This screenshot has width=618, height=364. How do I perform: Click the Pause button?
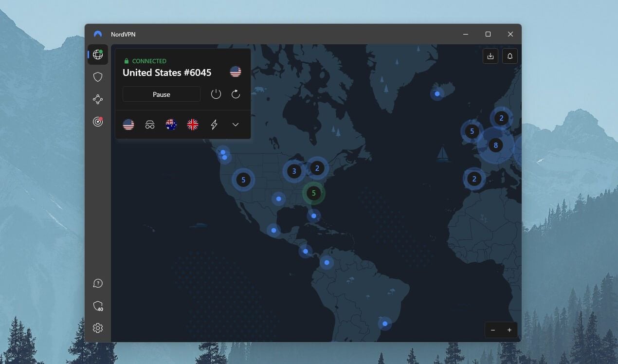(x=162, y=94)
